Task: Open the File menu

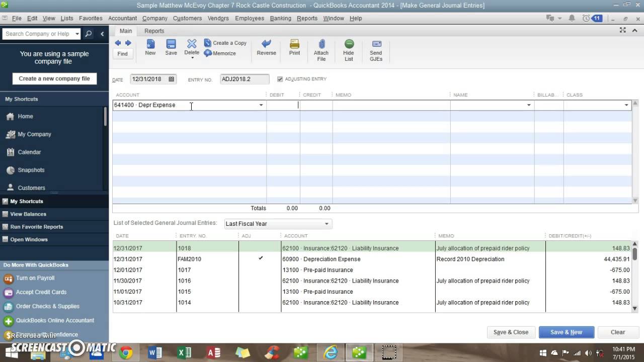Action: pyautogui.click(x=17, y=18)
